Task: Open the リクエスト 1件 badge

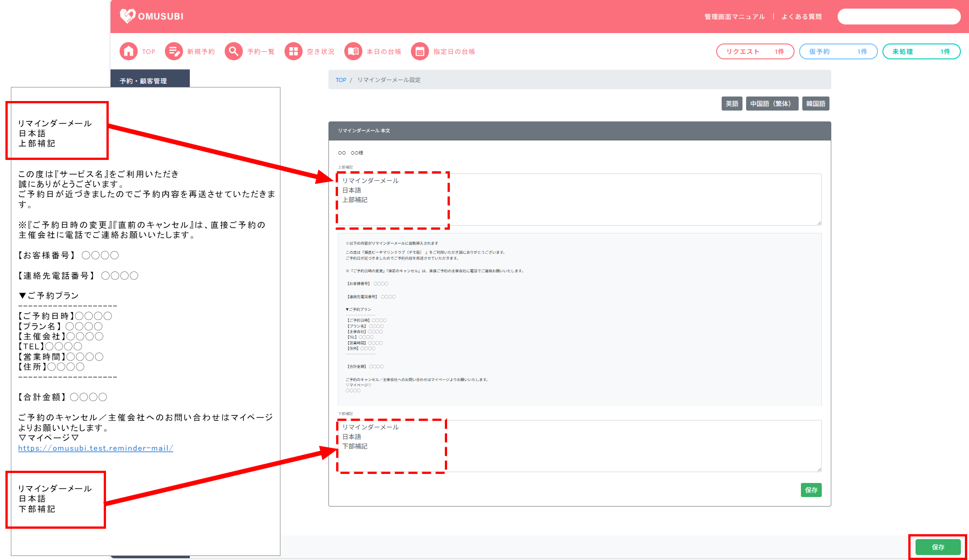Action: click(x=755, y=52)
